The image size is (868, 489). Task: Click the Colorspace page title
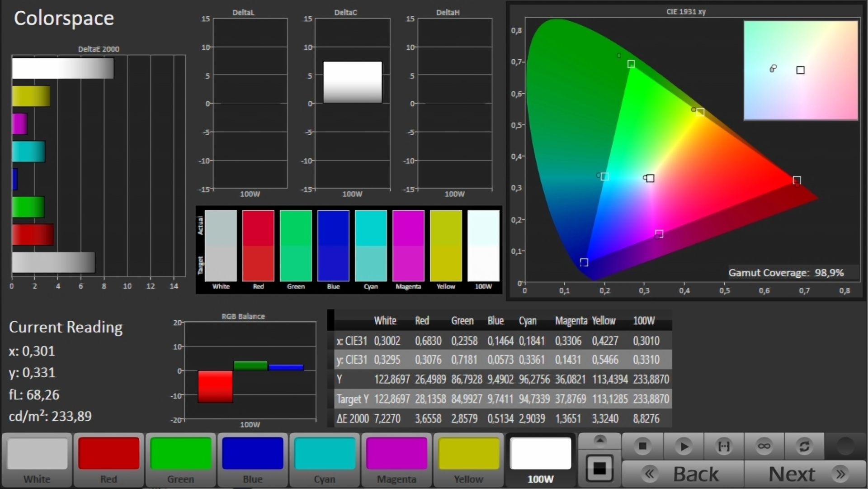pyautogui.click(x=64, y=18)
